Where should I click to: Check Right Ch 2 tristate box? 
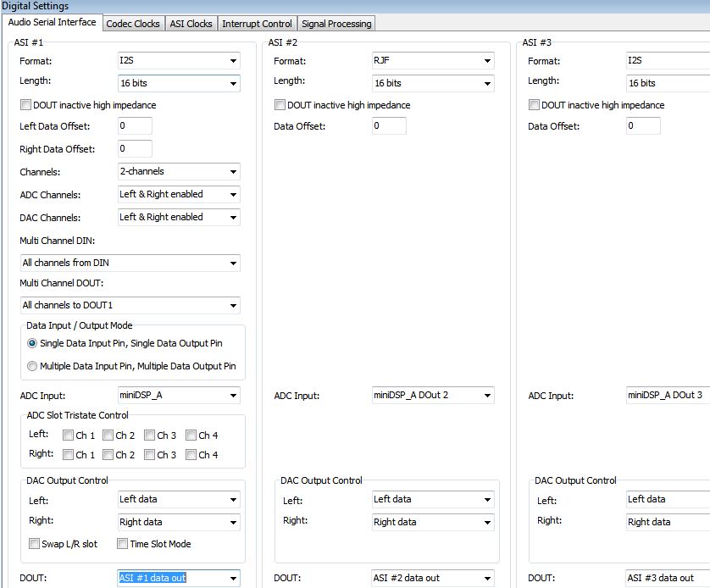(x=108, y=454)
